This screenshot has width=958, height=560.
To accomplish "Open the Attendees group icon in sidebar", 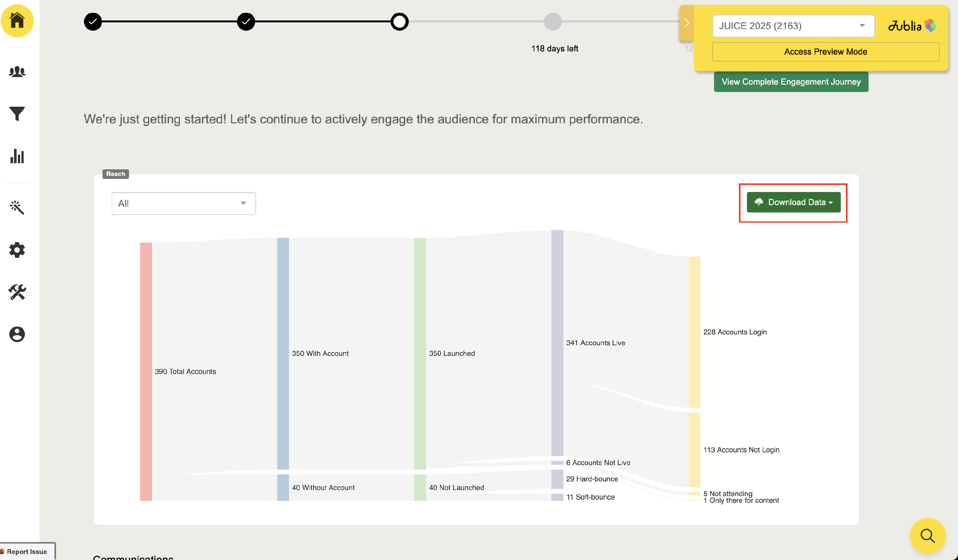I will (17, 72).
